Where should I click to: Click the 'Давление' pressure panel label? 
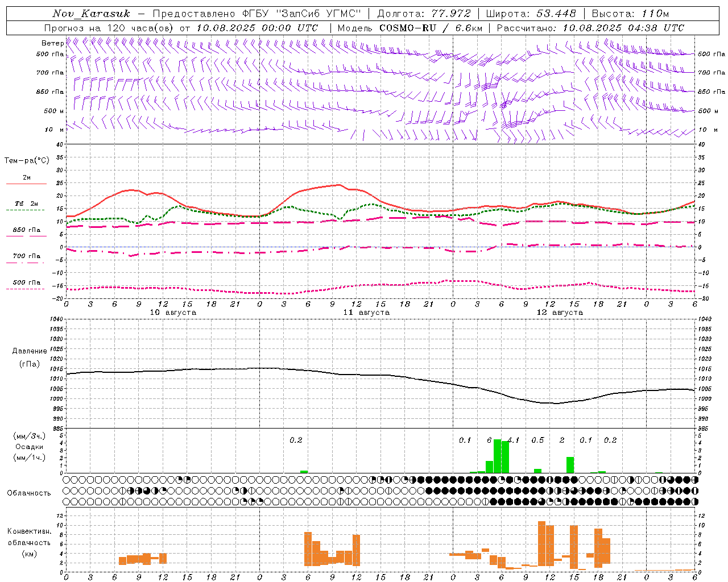point(30,351)
